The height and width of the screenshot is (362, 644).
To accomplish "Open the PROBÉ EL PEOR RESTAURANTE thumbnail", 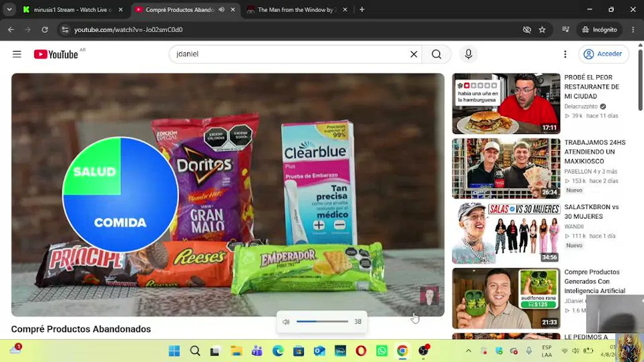I will tap(506, 104).
